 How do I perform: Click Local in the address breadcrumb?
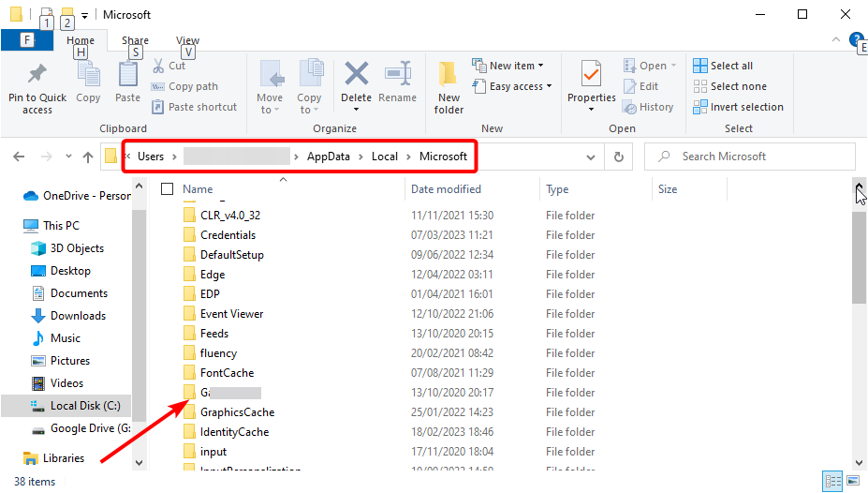(x=384, y=157)
